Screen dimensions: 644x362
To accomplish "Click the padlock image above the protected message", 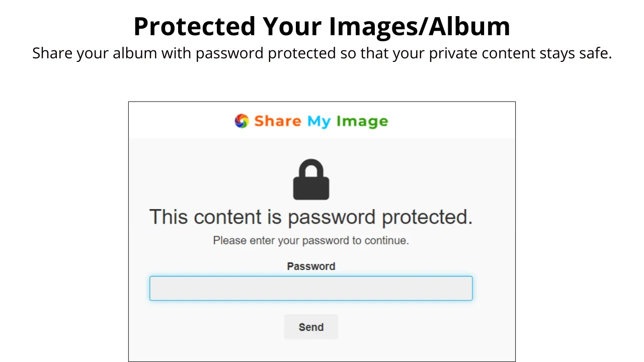I will 311,179.
